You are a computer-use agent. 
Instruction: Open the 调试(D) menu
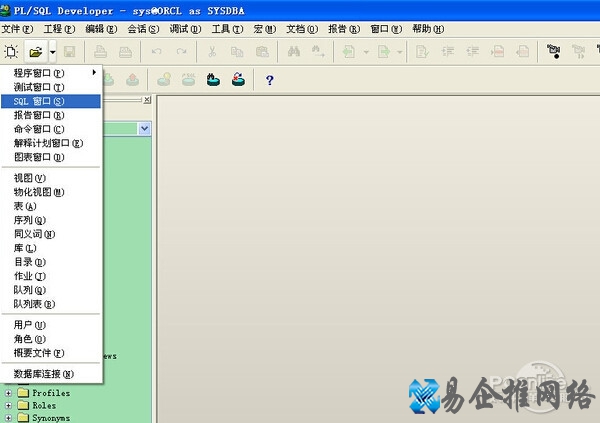[x=185, y=29]
